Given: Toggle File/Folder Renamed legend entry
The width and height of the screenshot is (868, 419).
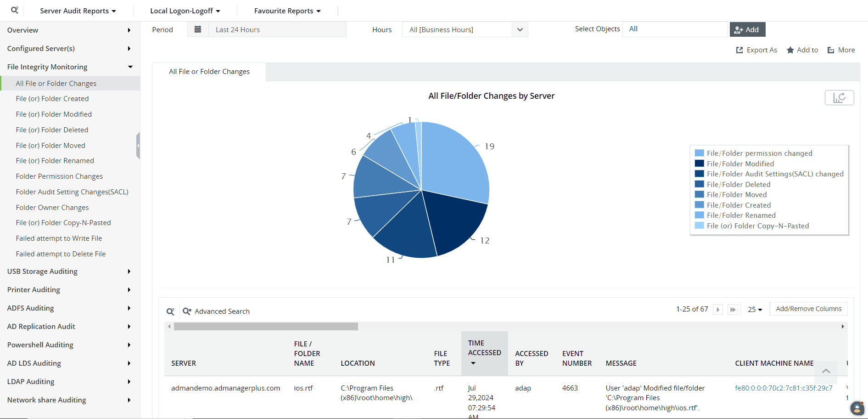Looking at the screenshot, I should (741, 215).
